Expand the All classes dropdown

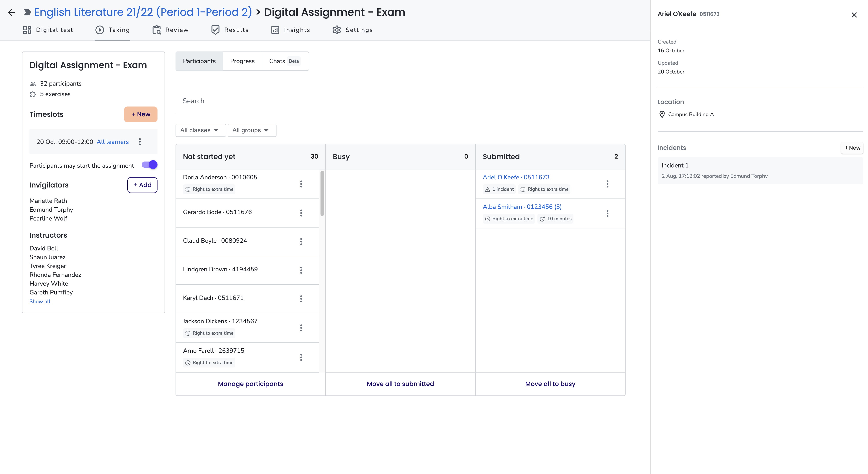point(200,130)
